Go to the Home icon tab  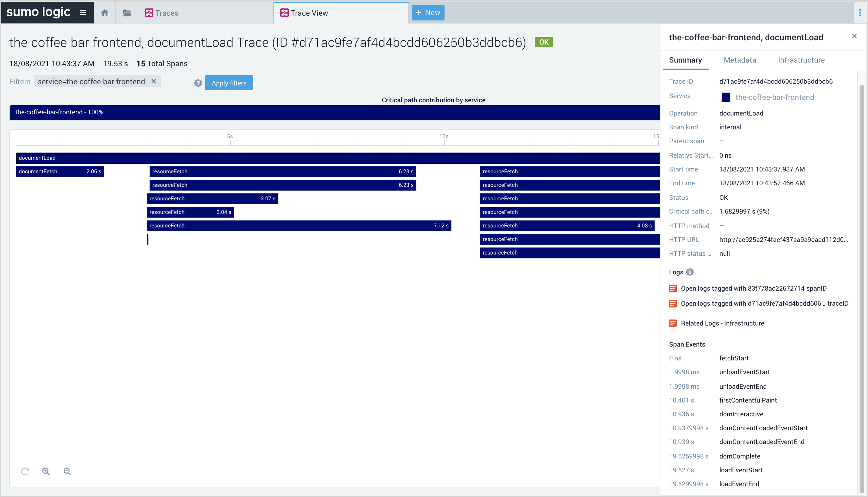coord(105,13)
